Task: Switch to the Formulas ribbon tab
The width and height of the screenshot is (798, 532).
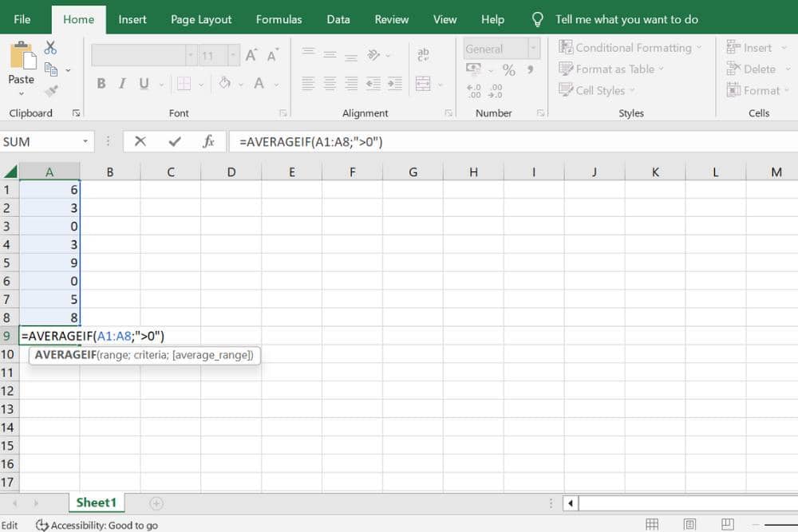Action: 279,19
